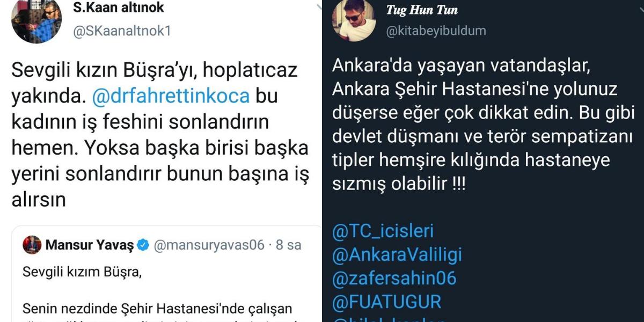644x322 pixels.
Task: Open the @SKaanaltnok1 handle
Action: (121, 31)
